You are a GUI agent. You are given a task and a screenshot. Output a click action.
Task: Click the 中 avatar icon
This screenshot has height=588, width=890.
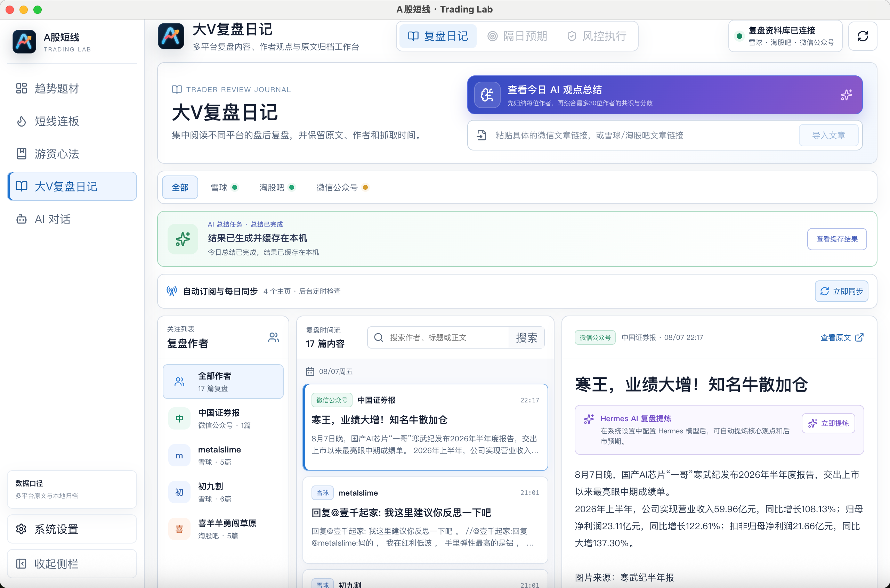point(179,418)
